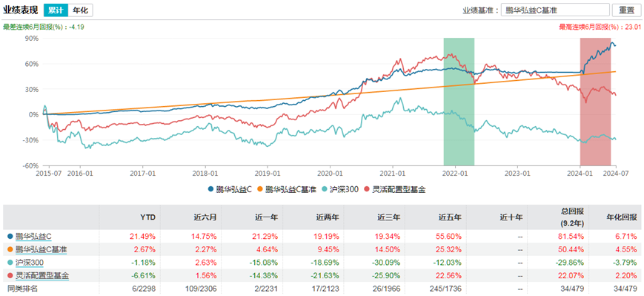Click the red highlighted best 6-month region
The image size is (644, 296).
[x=595, y=101]
